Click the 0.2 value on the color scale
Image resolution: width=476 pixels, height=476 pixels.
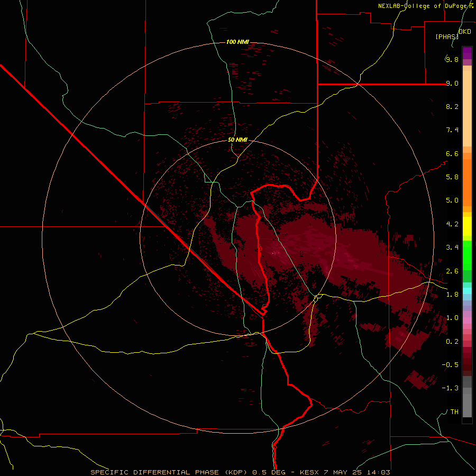pos(452,342)
